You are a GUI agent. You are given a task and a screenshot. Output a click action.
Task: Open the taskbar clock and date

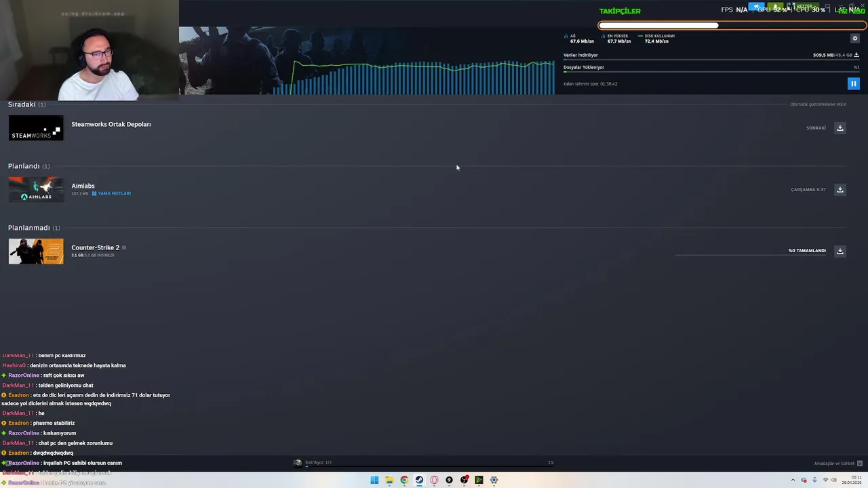click(x=852, y=480)
